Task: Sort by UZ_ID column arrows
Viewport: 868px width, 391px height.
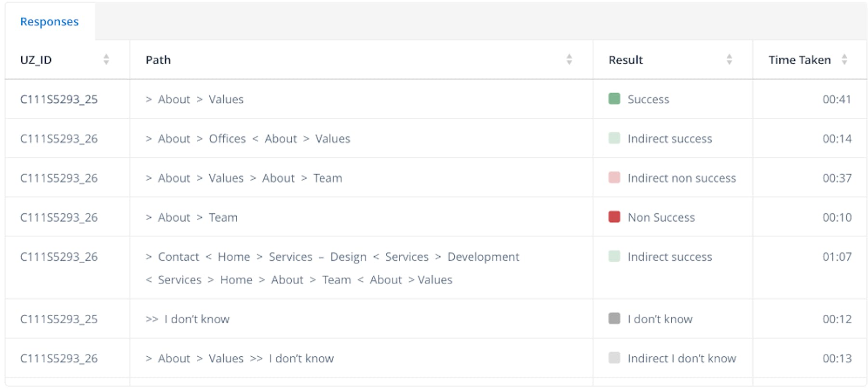Action: 106,59
